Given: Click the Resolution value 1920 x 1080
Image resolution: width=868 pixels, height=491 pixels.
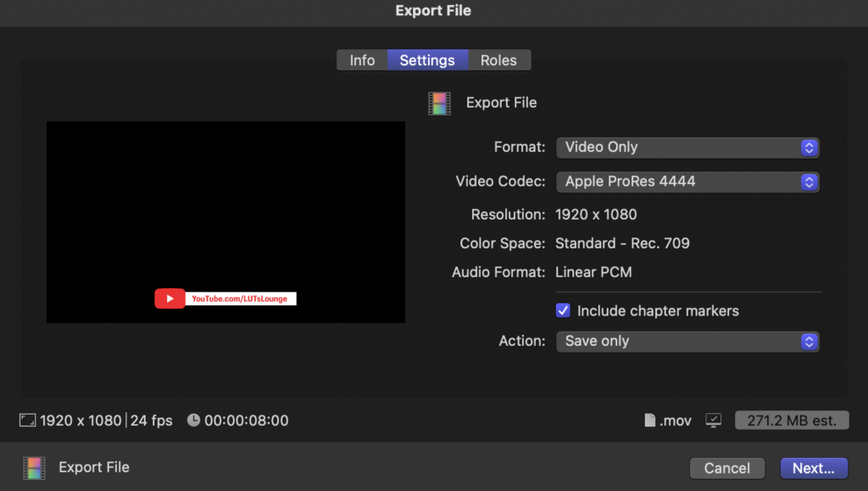Looking at the screenshot, I should click(596, 215).
